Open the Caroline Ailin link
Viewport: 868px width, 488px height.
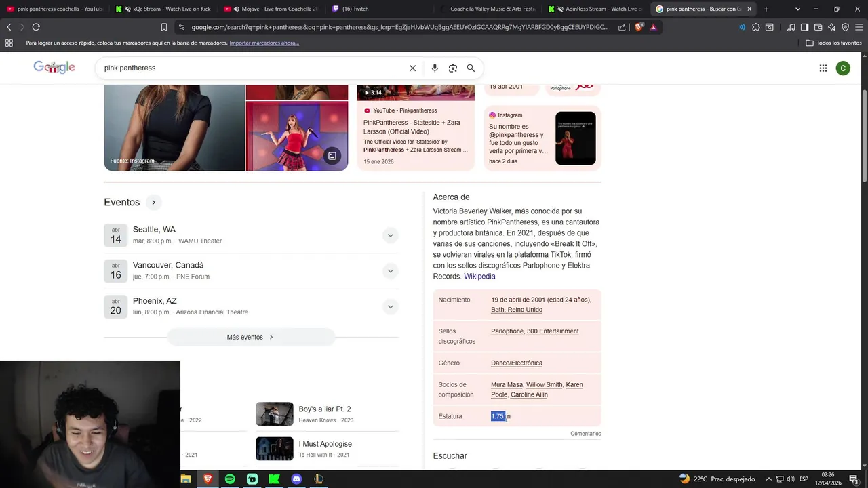pyautogui.click(x=529, y=395)
